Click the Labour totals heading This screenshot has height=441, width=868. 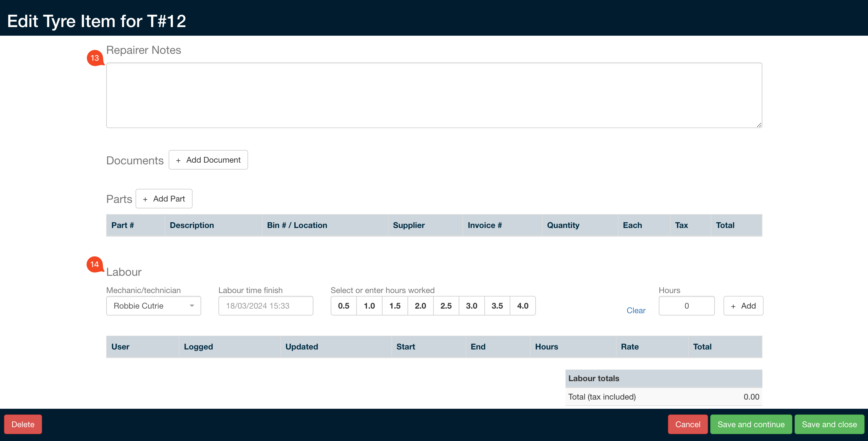[594, 378]
